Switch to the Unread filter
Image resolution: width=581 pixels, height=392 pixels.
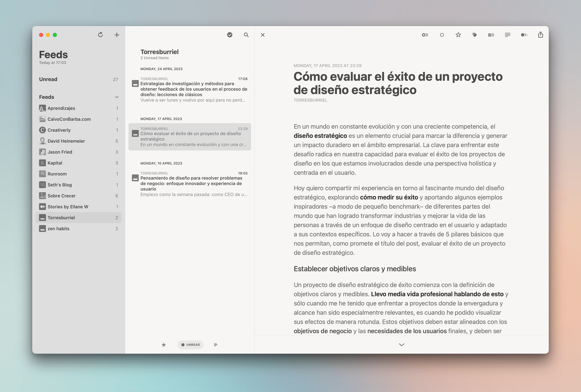(x=190, y=345)
